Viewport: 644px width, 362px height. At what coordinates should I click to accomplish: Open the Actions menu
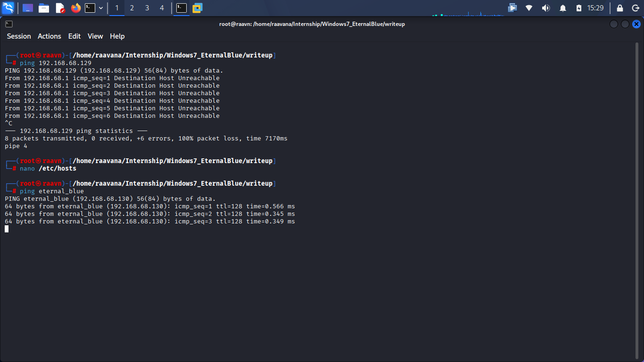click(x=50, y=36)
